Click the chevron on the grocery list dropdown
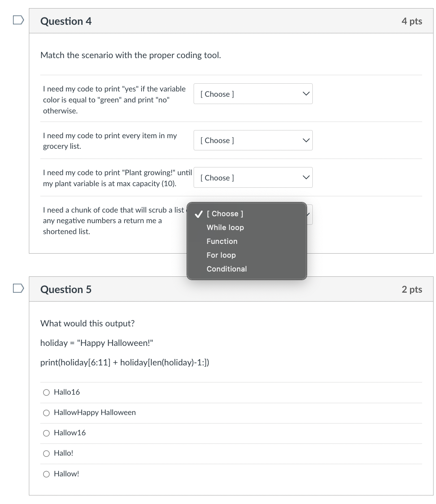Viewport: 436px width, 504px height. 305,140
